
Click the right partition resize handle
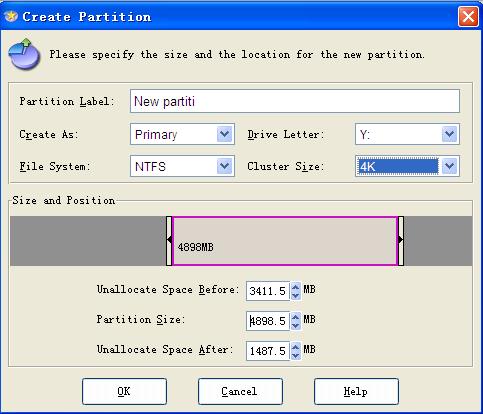click(401, 241)
